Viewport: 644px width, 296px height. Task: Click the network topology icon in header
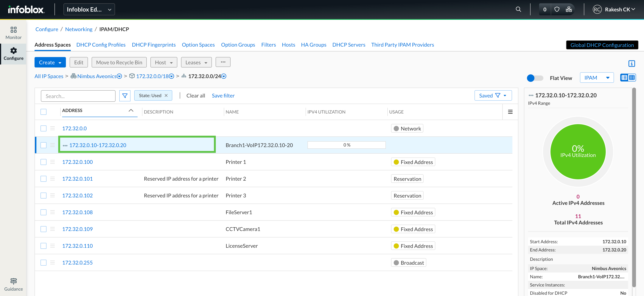point(569,10)
